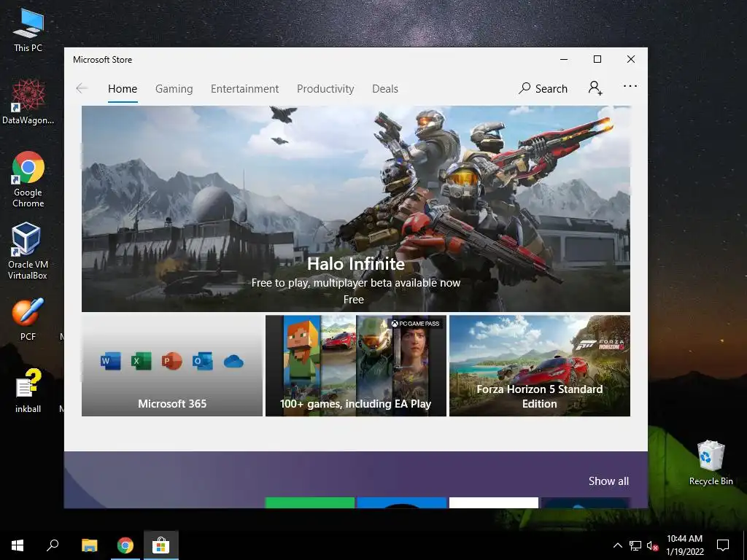Close the Microsoft Store window
This screenshot has width=747, height=560.
(x=631, y=60)
